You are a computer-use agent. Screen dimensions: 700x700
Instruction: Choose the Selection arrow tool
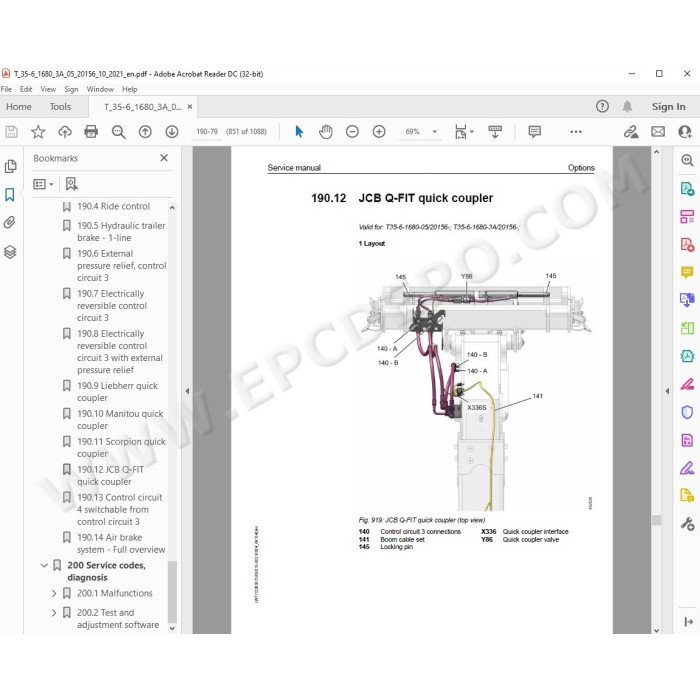pyautogui.click(x=299, y=132)
